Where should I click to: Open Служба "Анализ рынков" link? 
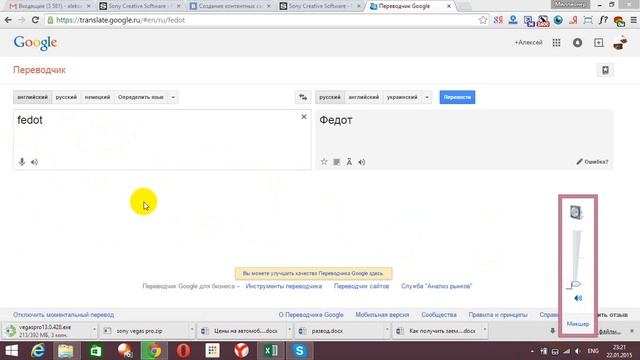[436, 286]
